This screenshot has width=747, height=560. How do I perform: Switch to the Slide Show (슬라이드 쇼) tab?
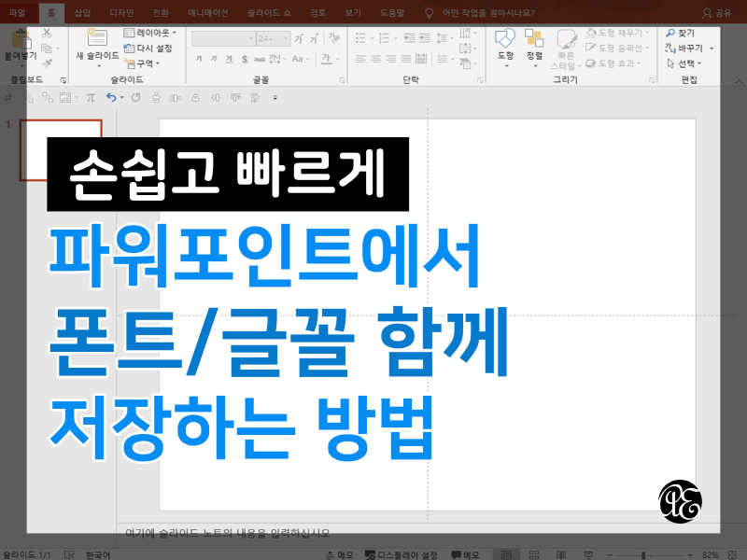269,12
